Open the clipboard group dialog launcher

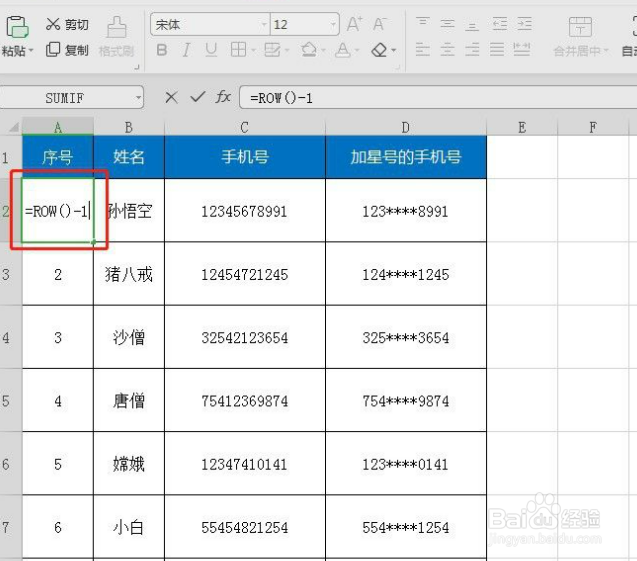pos(137,67)
